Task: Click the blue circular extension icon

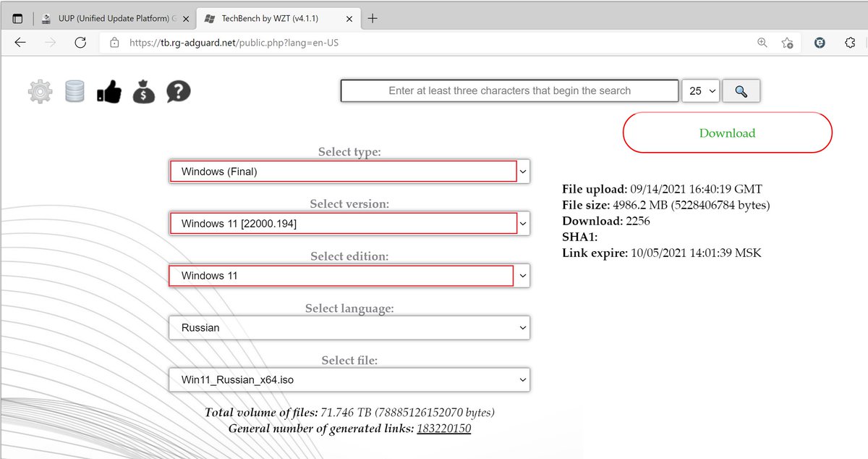Action: (x=820, y=43)
